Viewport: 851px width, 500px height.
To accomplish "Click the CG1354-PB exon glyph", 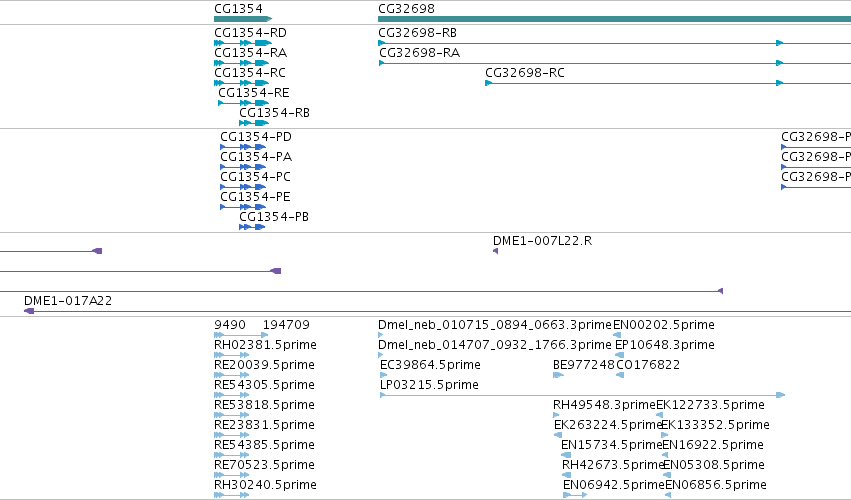I will click(252, 227).
